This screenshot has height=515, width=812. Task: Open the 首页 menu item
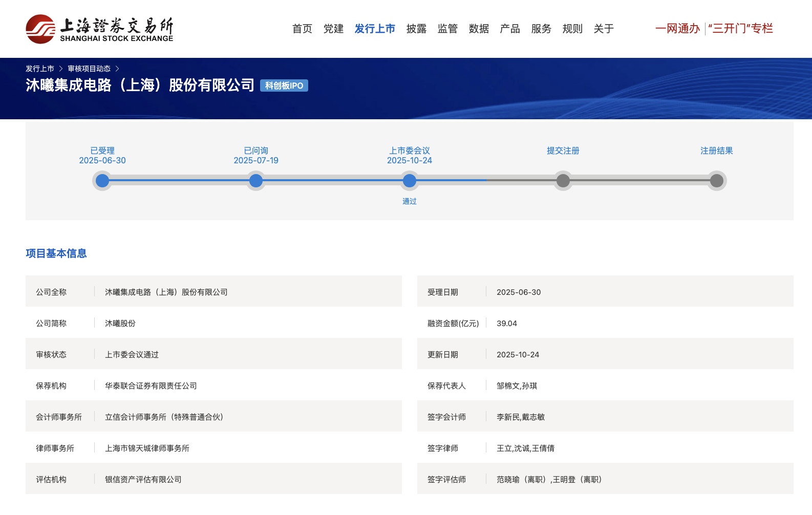click(x=302, y=29)
